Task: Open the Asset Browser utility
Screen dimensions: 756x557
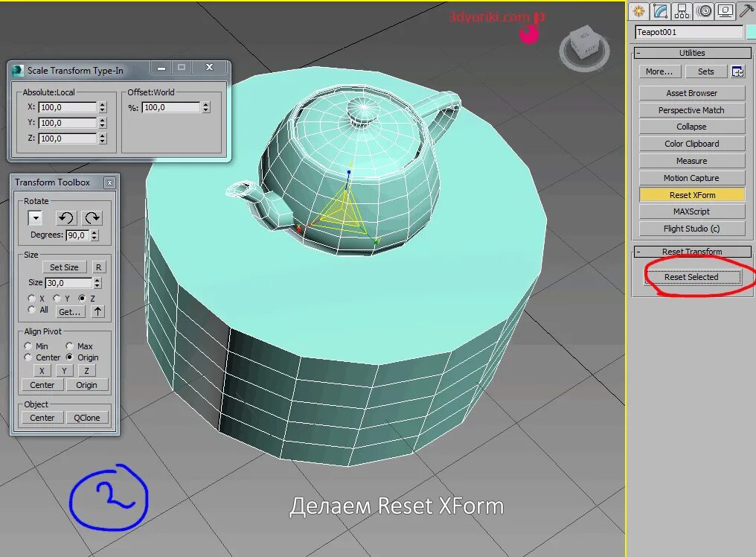Action: [692, 92]
